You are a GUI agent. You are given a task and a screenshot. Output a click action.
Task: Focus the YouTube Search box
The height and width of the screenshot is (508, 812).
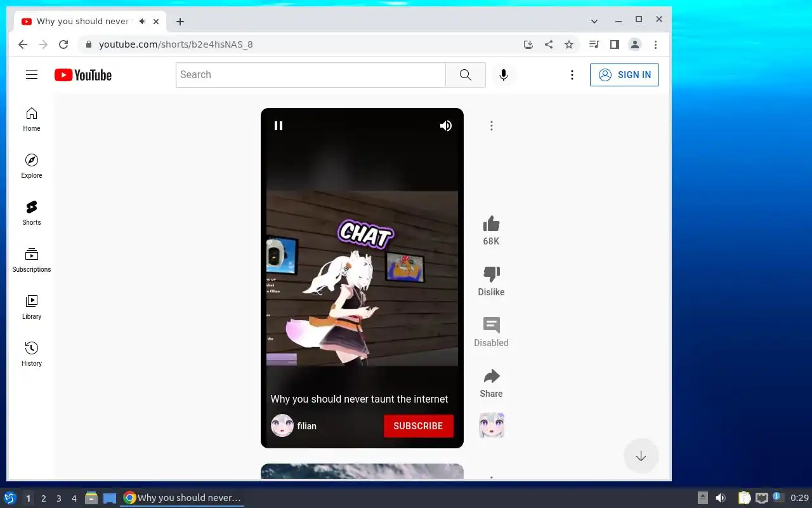point(311,75)
